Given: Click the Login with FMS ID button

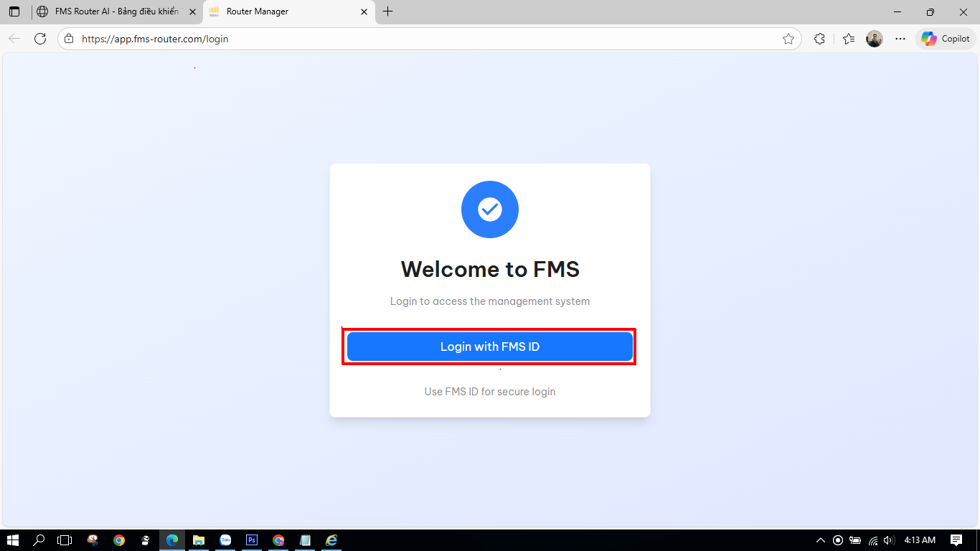Looking at the screenshot, I should coord(490,347).
